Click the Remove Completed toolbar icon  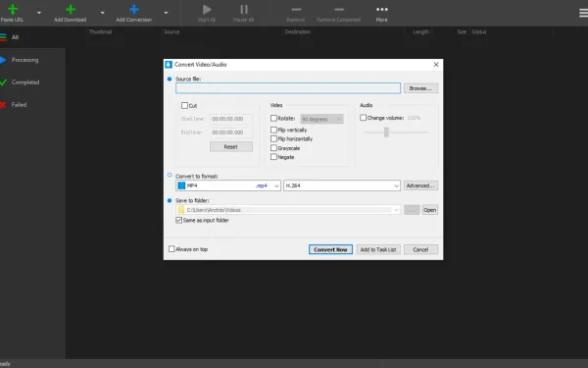(339, 10)
